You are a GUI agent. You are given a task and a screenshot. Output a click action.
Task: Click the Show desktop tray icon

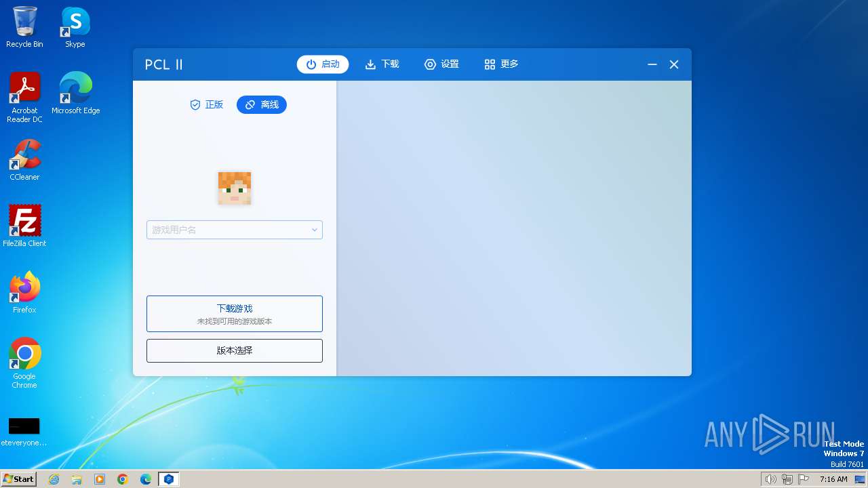(x=861, y=479)
